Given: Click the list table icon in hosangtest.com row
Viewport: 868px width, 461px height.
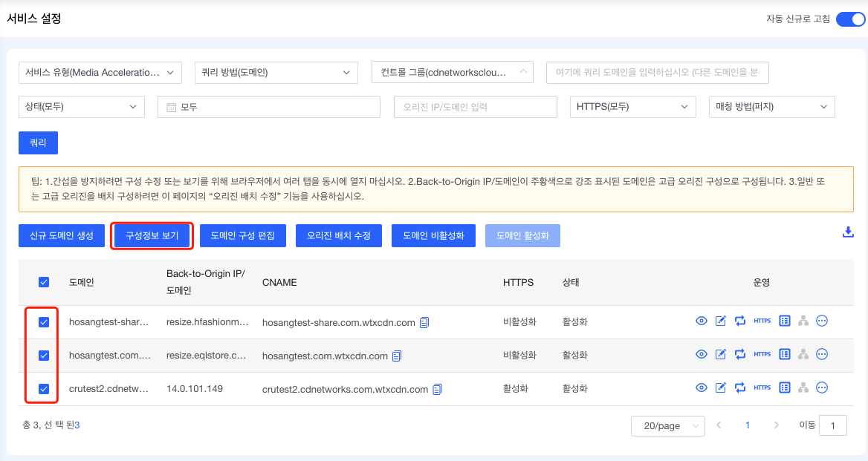Looking at the screenshot, I should (784, 355).
